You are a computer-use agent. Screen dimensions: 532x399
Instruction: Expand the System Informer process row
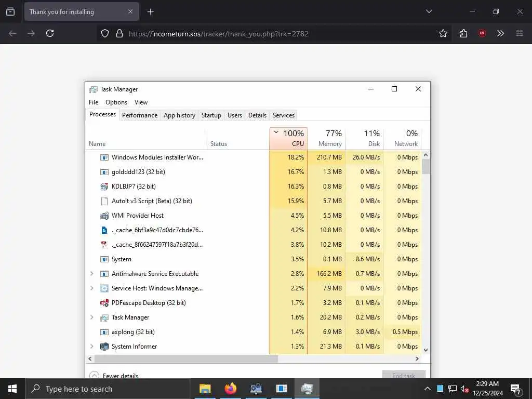(91, 347)
